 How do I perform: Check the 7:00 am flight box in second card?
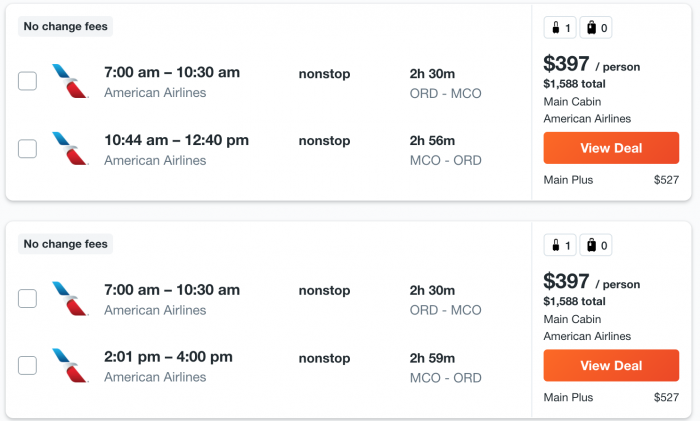coord(27,298)
